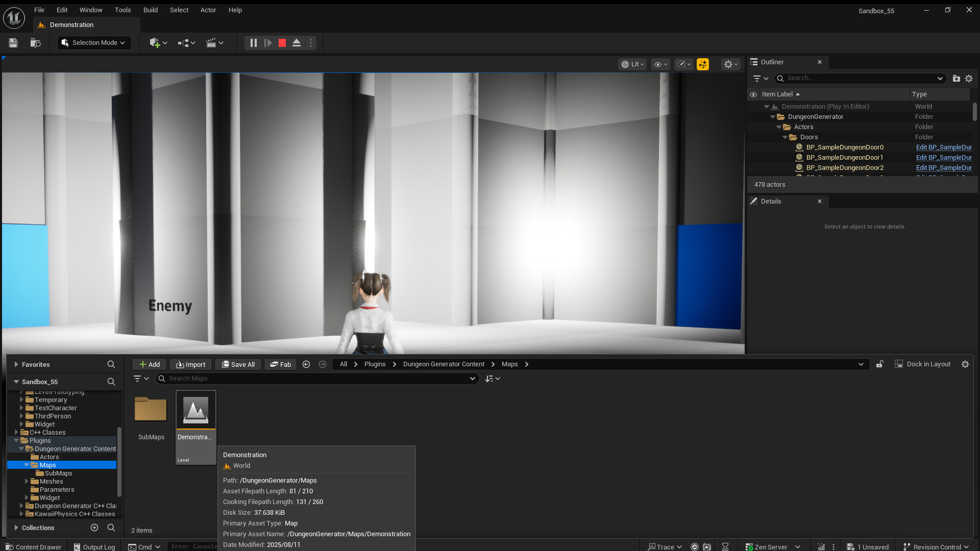Open the Outliner filter dropdown
This screenshot has width=980, height=551.
(761, 79)
